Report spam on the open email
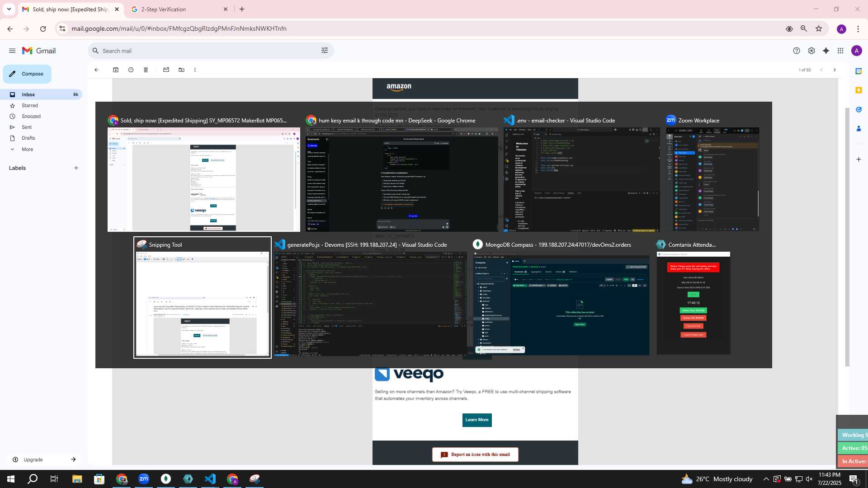The image size is (868, 488). click(x=131, y=70)
